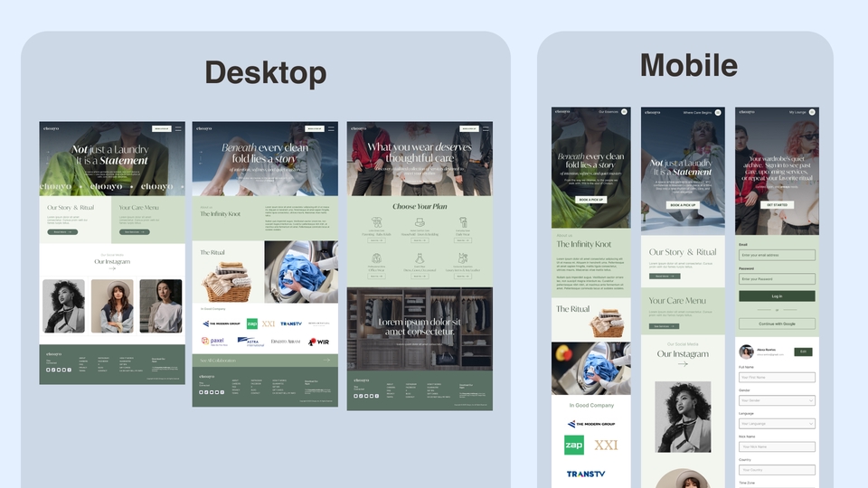Select the Household Linen & Bedding plan icon

point(420,222)
